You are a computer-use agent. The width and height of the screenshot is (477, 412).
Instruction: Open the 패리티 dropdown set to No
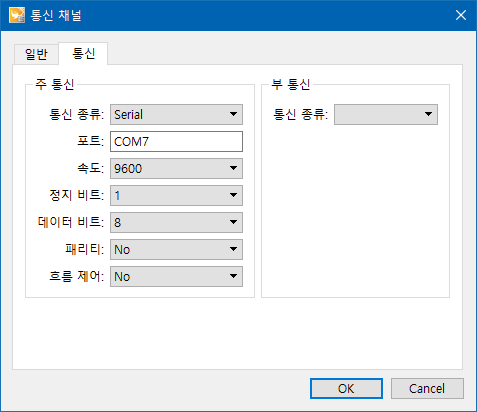click(x=176, y=249)
